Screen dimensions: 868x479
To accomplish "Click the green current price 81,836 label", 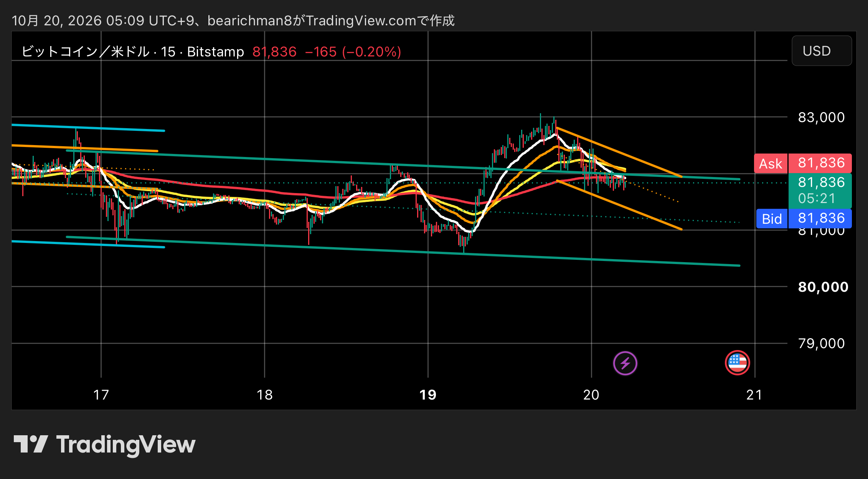I will [821, 182].
